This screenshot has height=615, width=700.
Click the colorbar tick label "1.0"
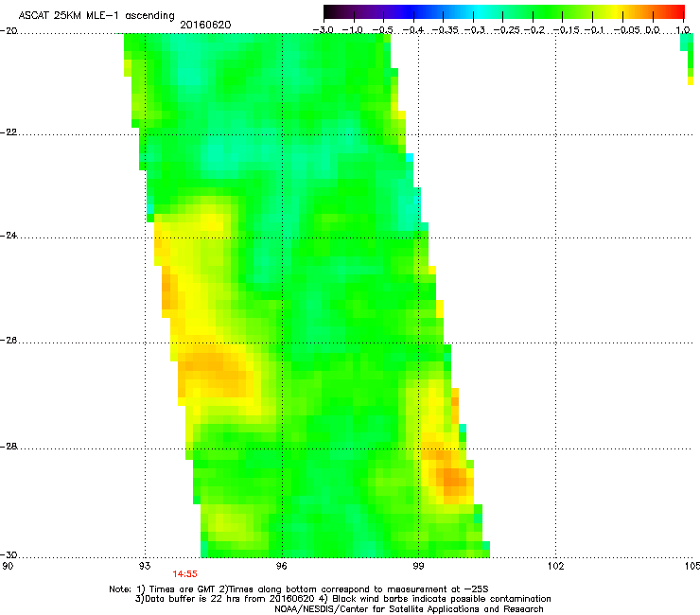[683, 30]
